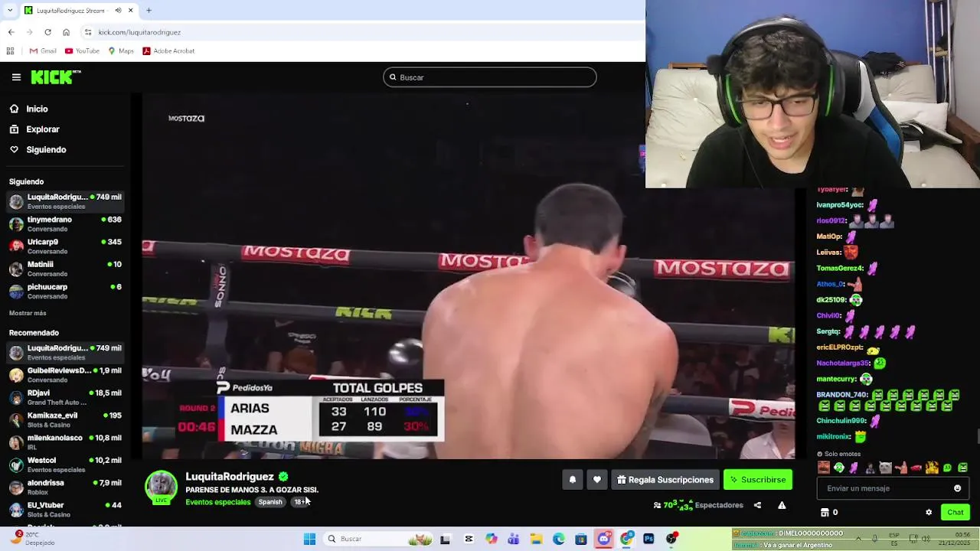Viewport: 980px width, 551px height.
Task: Open the browser home page icon
Action: [x=66, y=32]
